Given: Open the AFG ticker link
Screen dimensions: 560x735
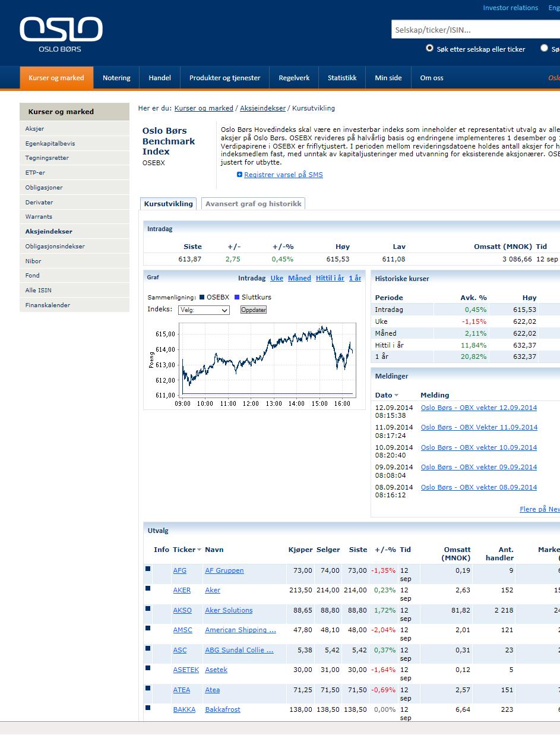Looking at the screenshot, I should pos(179,570).
